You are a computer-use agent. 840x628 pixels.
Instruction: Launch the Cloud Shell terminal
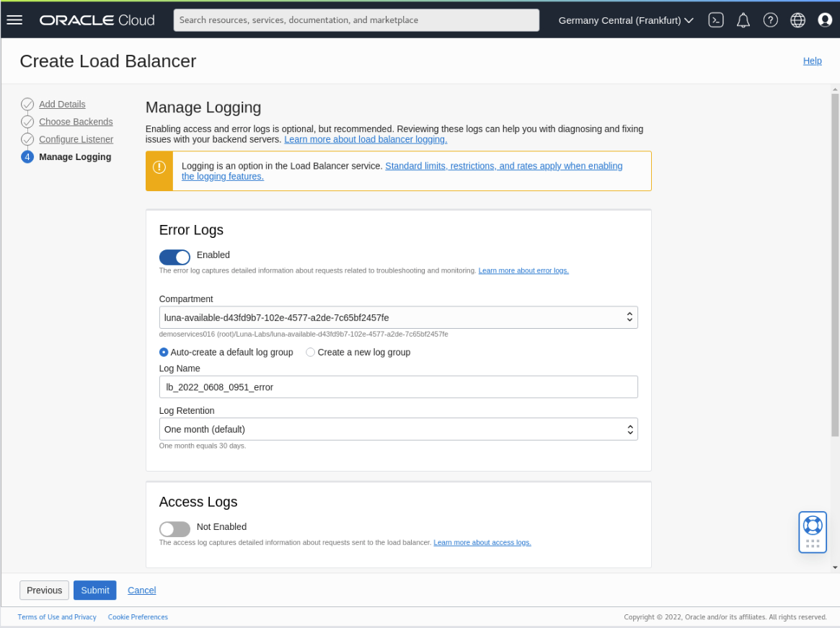point(716,19)
